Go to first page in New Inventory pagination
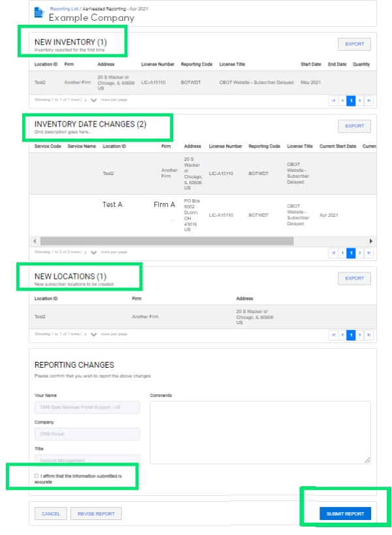Viewport: 392px width, 535px height. 334,101
